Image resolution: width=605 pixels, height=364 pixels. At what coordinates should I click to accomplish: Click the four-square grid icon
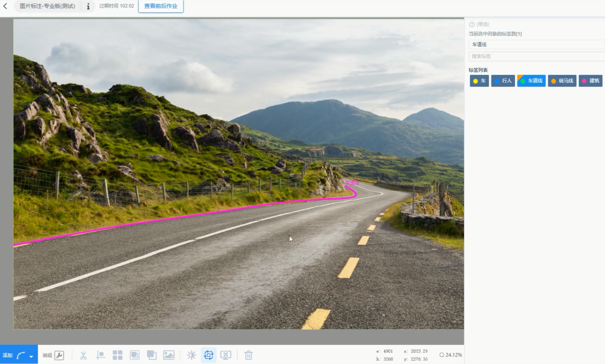click(118, 355)
